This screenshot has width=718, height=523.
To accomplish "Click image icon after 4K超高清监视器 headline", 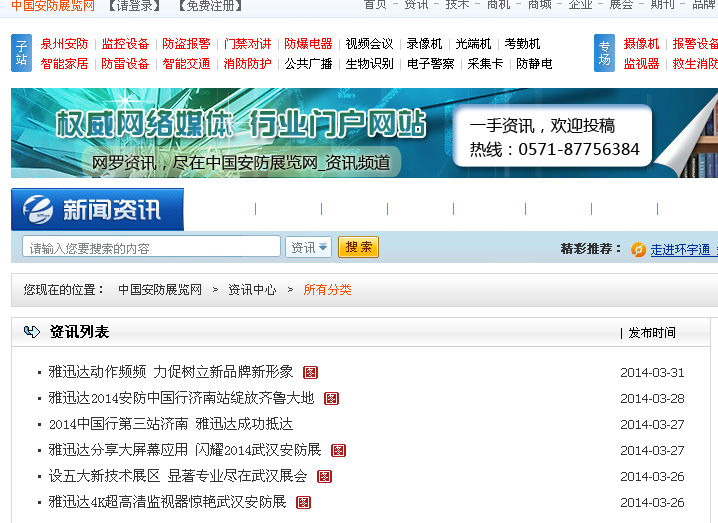I will coord(303,502).
